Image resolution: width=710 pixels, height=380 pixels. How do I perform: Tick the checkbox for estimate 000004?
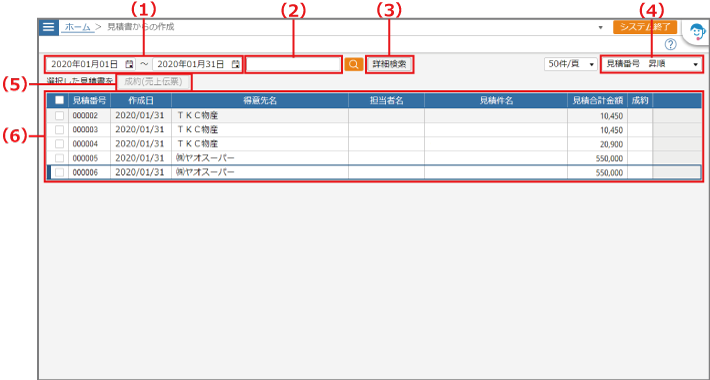59,144
